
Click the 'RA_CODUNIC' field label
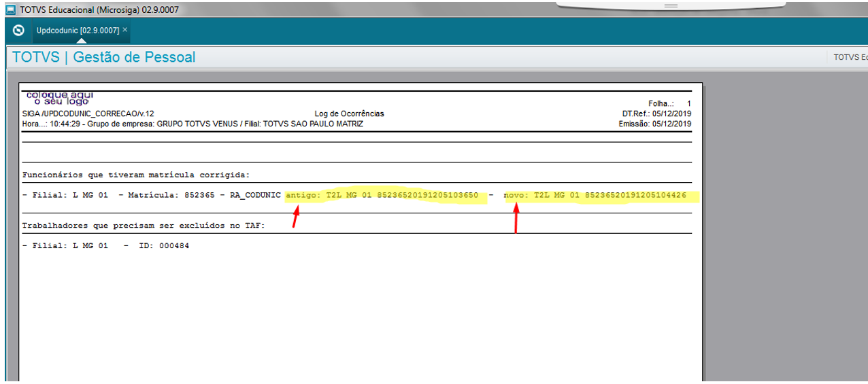[x=254, y=196]
